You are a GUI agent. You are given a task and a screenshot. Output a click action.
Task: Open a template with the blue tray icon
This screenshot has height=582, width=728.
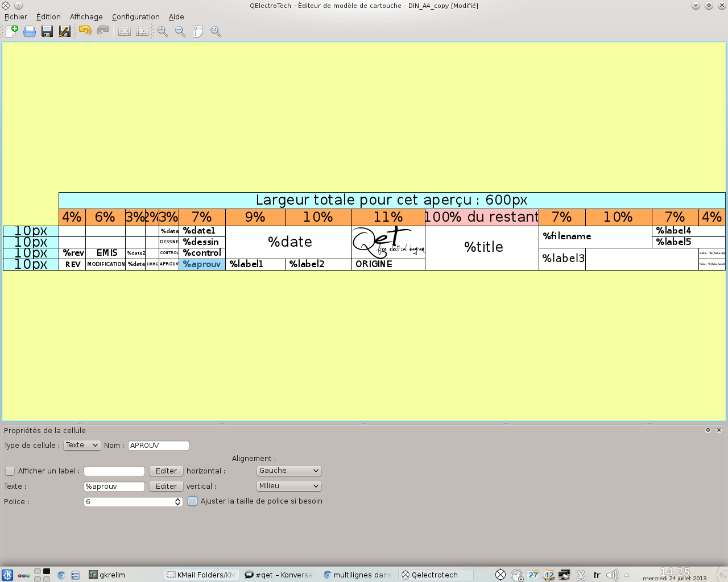click(30, 31)
